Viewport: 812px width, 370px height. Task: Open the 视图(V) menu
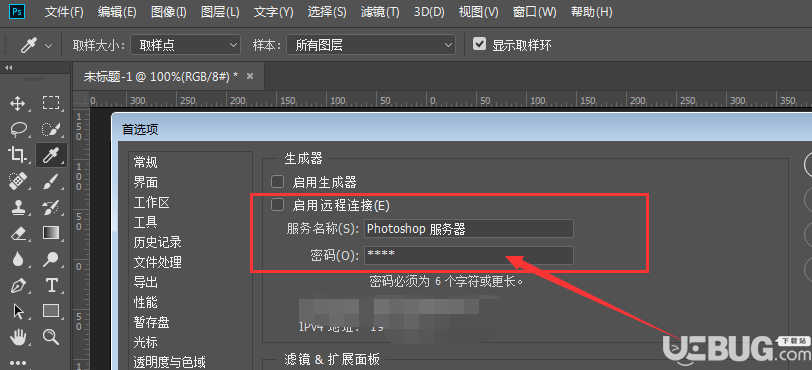coord(478,12)
